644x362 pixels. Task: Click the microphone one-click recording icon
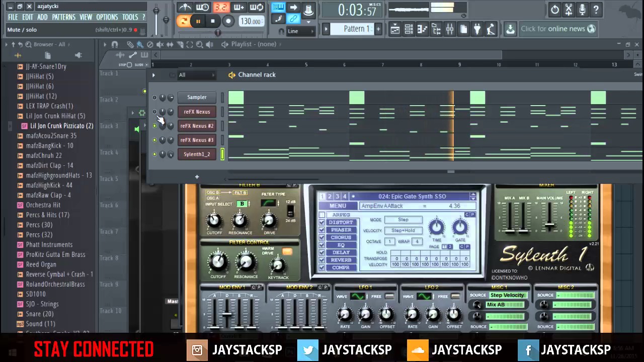(x=582, y=10)
